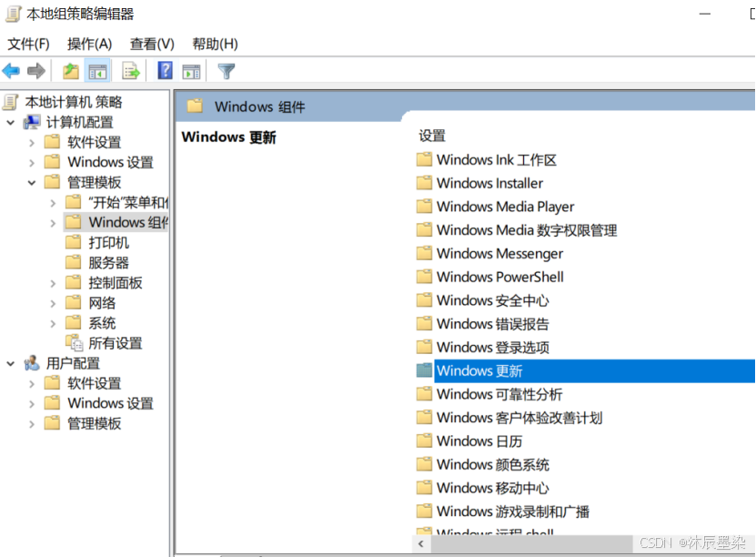The width and height of the screenshot is (756, 557).
Task: Click folder icon beside Windows Ink 工作区
Action: (424, 159)
